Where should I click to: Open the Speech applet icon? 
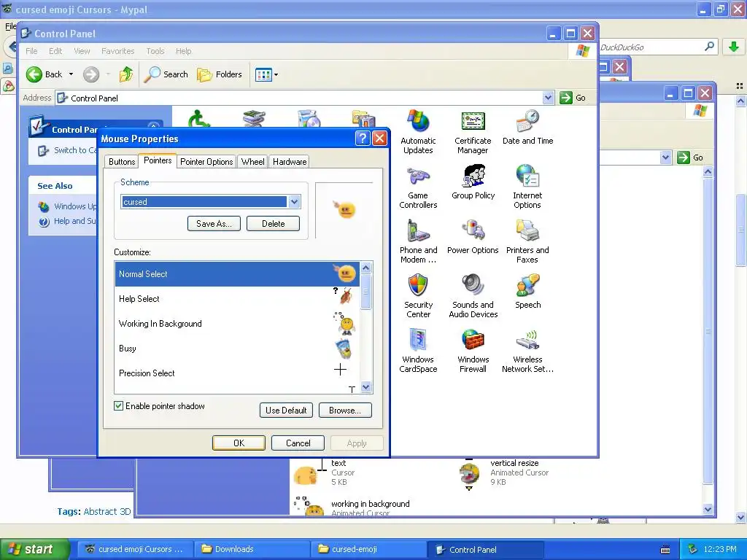pyautogui.click(x=527, y=292)
